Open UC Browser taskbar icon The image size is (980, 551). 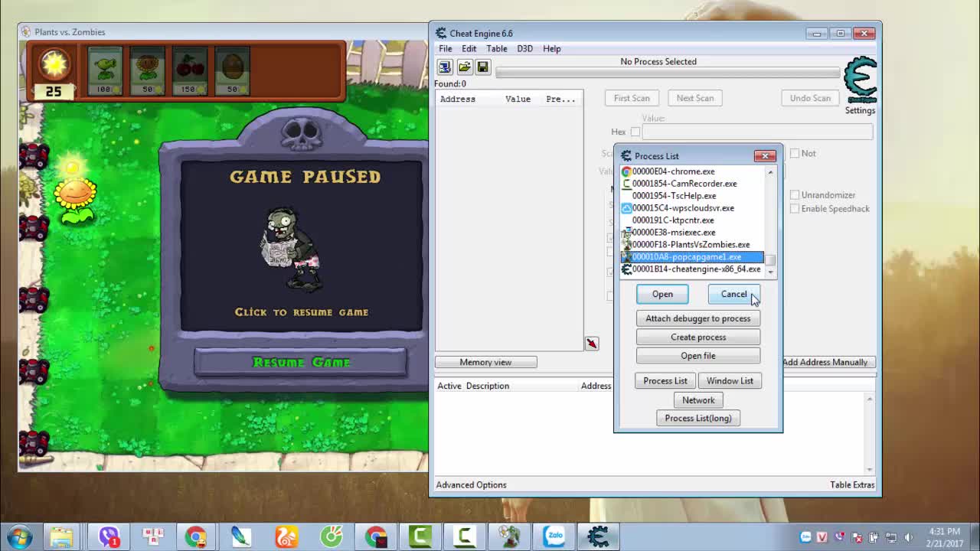coord(286,536)
